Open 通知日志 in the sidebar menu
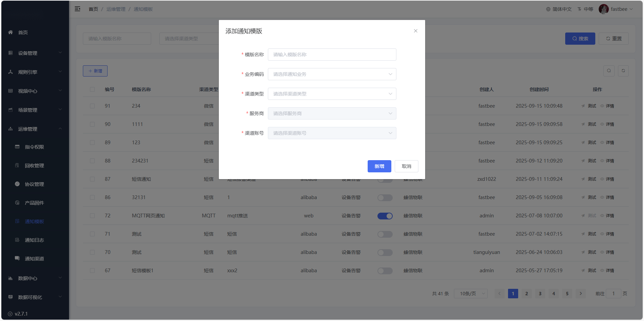644x321 pixels. pos(34,240)
